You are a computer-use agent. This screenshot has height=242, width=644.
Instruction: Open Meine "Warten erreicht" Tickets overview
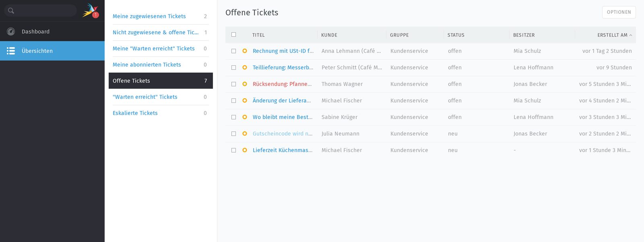tap(161, 48)
